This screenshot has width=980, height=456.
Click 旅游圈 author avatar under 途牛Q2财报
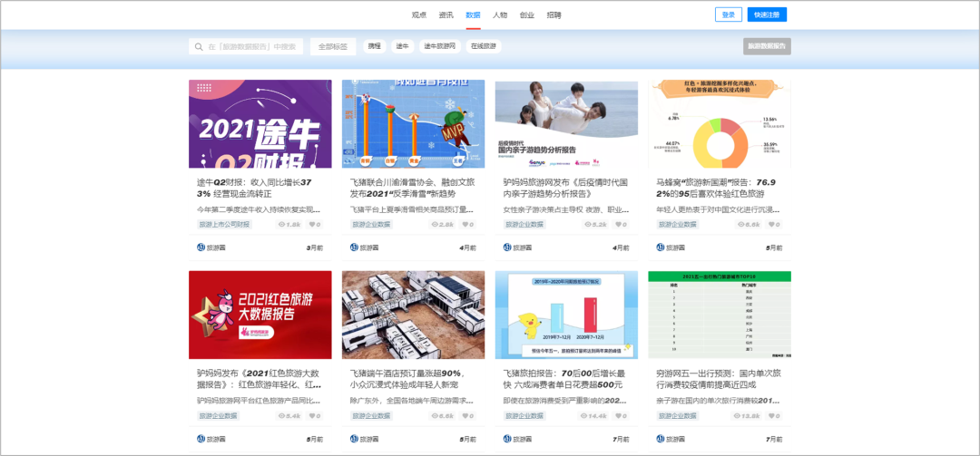[x=202, y=247]
